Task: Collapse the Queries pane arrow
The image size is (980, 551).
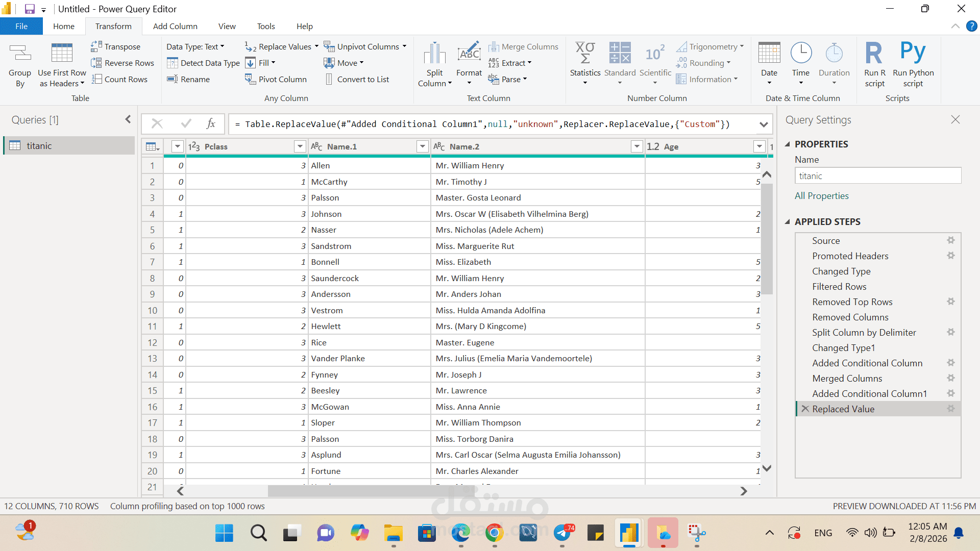Action: coord(128,119)
